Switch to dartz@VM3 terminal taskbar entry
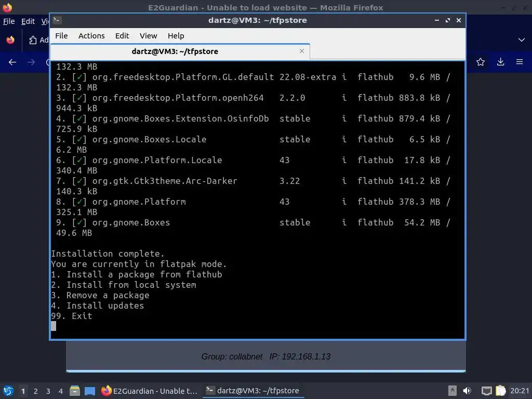The width and height of the screenshot is (532, 399). click(x=253, y=391)
